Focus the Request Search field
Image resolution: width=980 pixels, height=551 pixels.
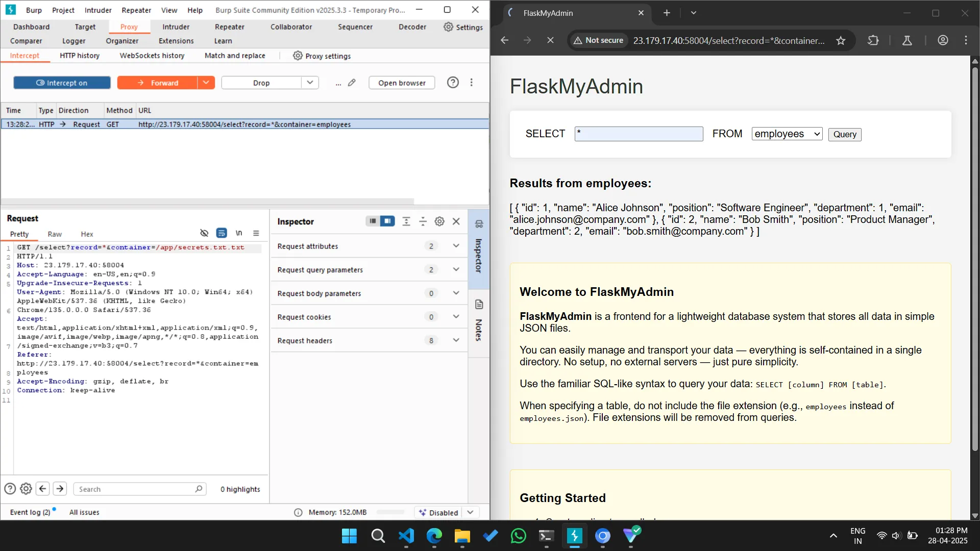click(139, 489)
